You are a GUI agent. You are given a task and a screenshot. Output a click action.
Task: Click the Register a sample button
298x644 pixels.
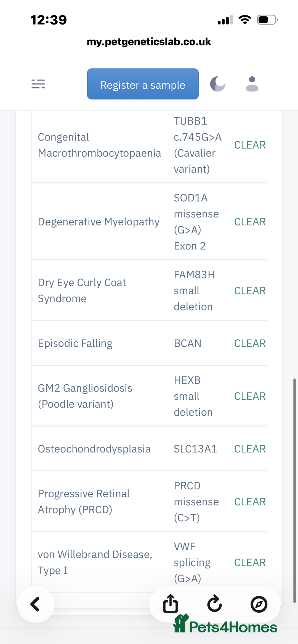tap(143, 84)
